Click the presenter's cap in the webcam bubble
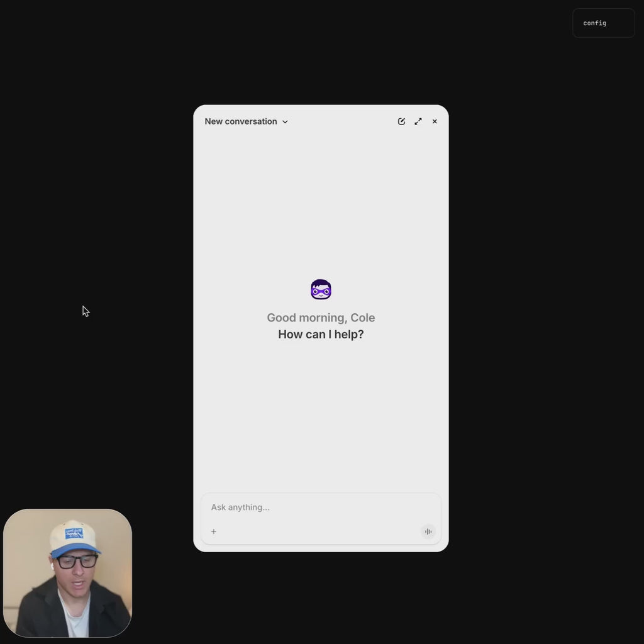 click(75, 536)
